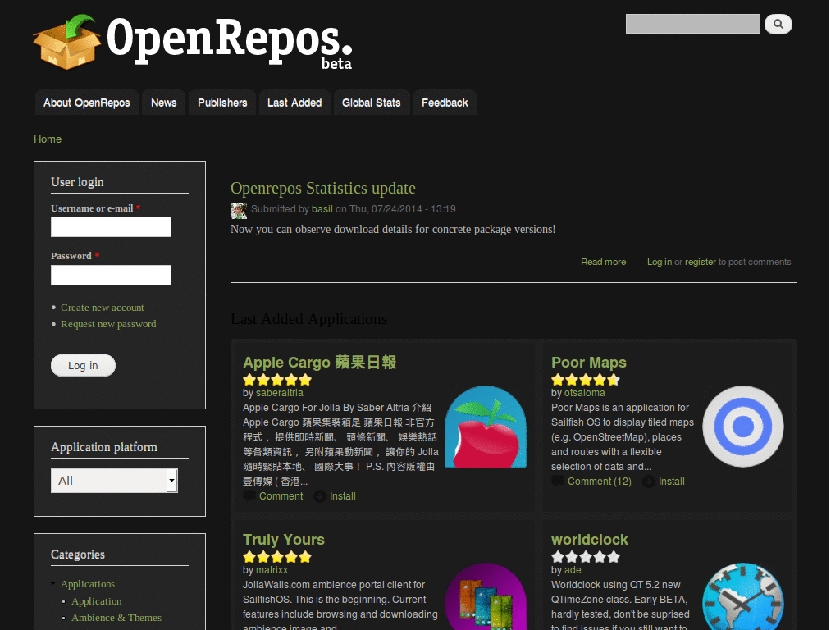This screenshot has height=630, width=840.
Task: Click Poor Maps install download icon
Action: (x=648, y=481)
